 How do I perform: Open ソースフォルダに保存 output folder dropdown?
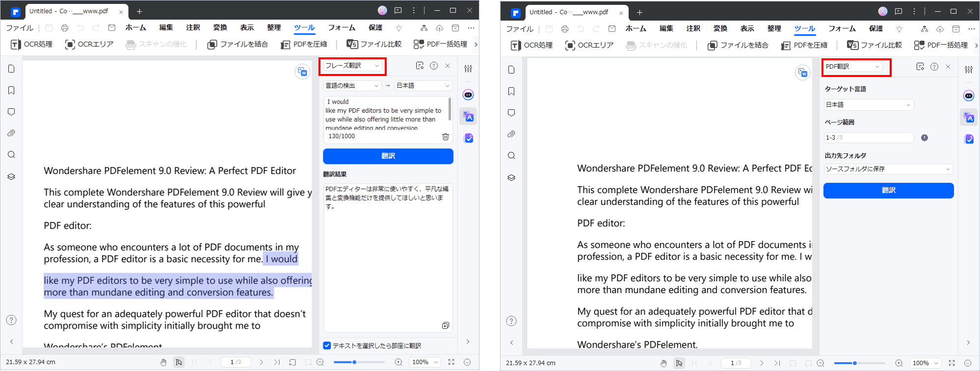point(888,169)
